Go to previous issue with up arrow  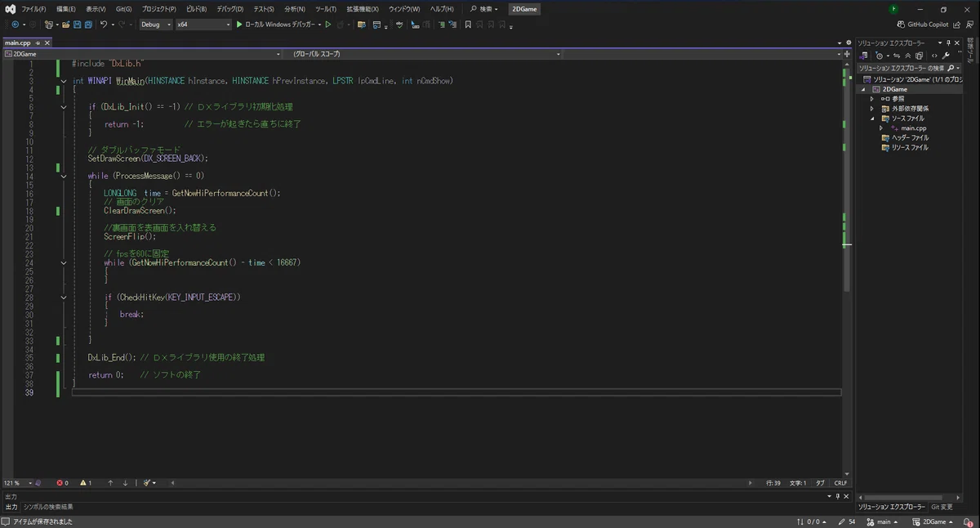click(110, 483)
